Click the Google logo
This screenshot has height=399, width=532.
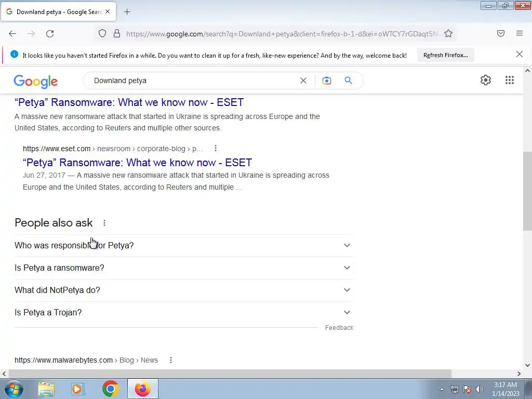pyautogui.click(x=36, y=82)
